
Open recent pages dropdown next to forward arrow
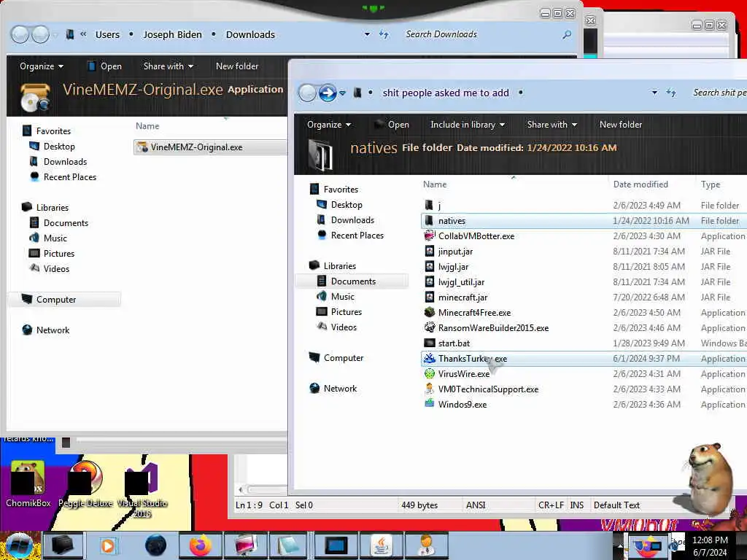342,93
